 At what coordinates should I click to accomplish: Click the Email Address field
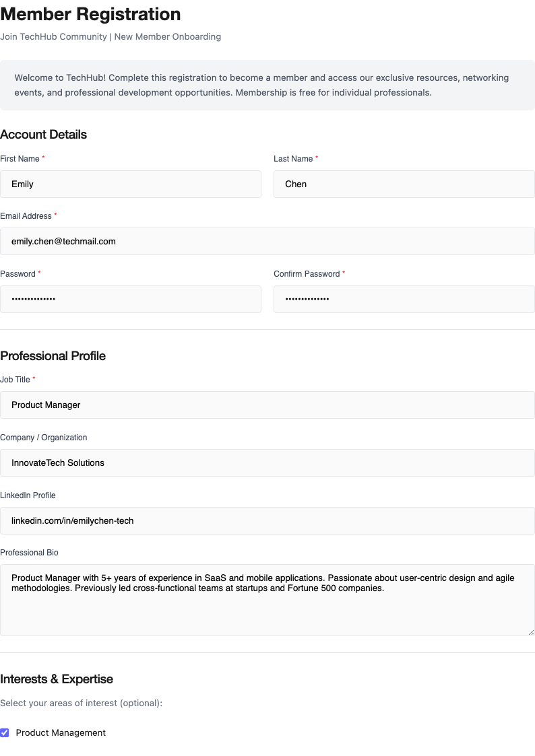click(x=267, y=241)
